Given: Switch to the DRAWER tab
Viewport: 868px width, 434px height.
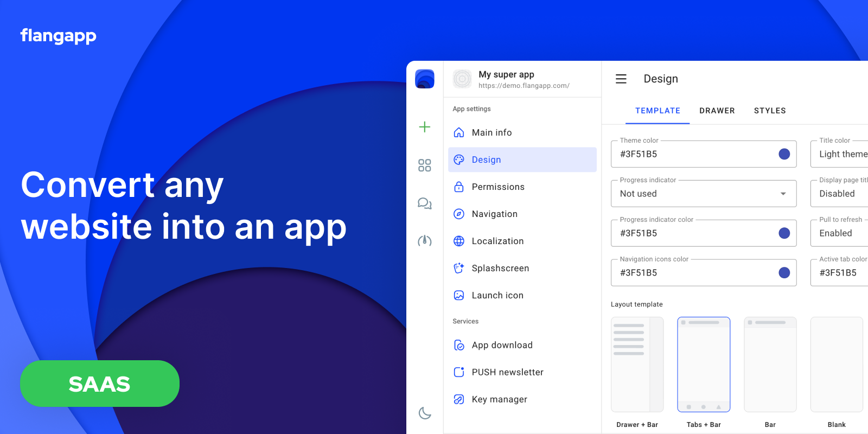Looking at the screenshot, I should 717,111.
